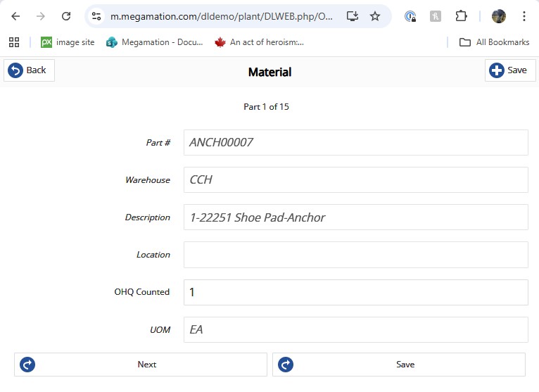Expand the All Bookmarks folder
The width and height of the screenshot is (539, 392).
coord(494,42)
